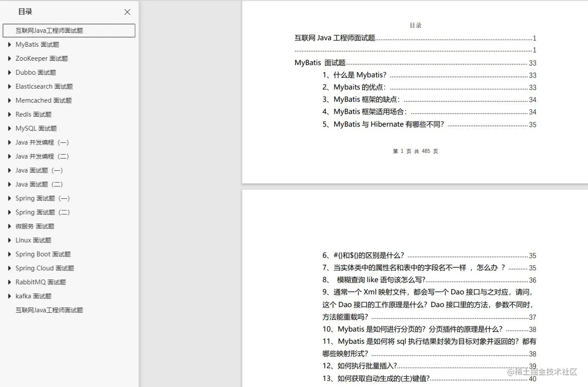The width and height of the screenshot is (588, 387).
Task: Expand the kafka 面试题 arrow
Action: (x=10, y=296)
